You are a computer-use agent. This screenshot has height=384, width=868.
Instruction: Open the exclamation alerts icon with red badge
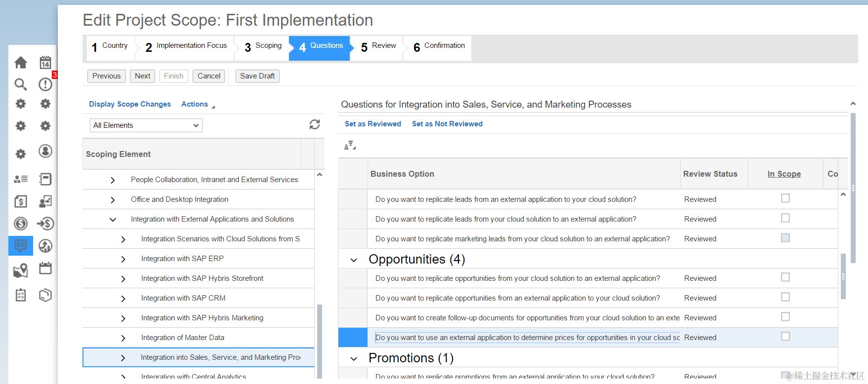[45, 84]
